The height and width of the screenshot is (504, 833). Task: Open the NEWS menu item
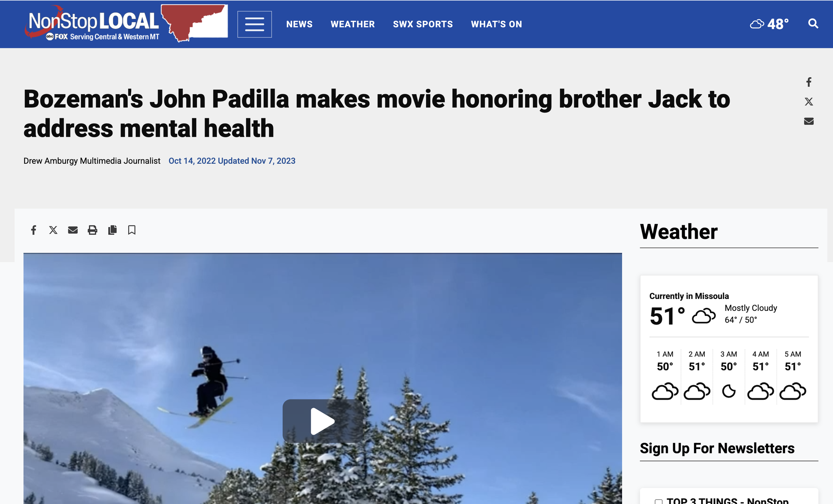click(299, 24)
